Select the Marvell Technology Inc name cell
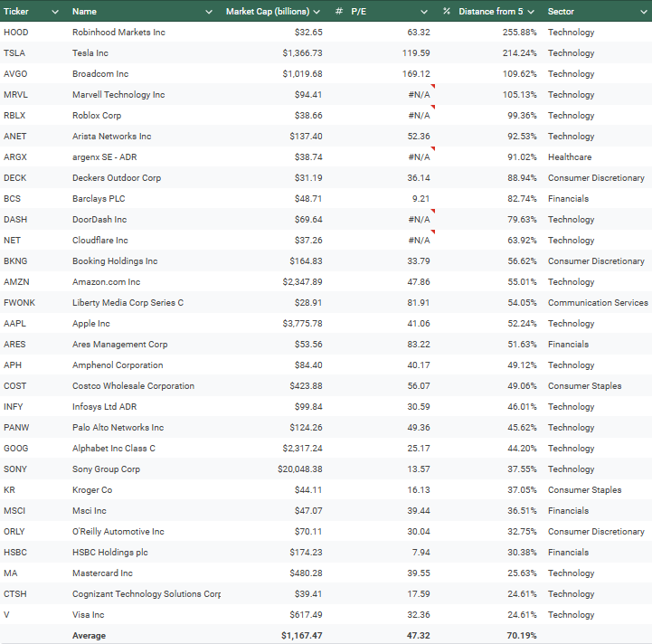Screen dimensions: 652x644 pos(118,94)
